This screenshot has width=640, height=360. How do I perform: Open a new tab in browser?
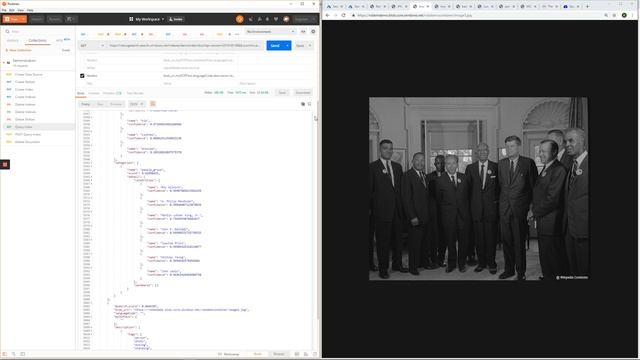(587, 6)
